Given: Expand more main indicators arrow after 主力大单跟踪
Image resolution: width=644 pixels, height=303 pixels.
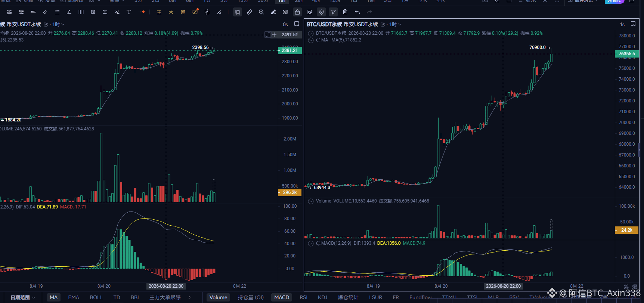Looking at the screenshot, I should click(x=190, y=297).
